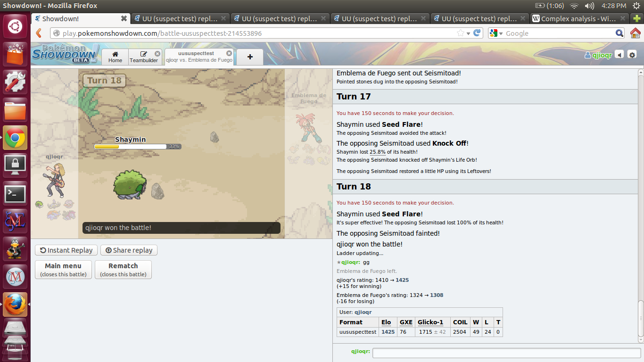
Task: Click the qjioqr trainer sprite
Action: 55,180
